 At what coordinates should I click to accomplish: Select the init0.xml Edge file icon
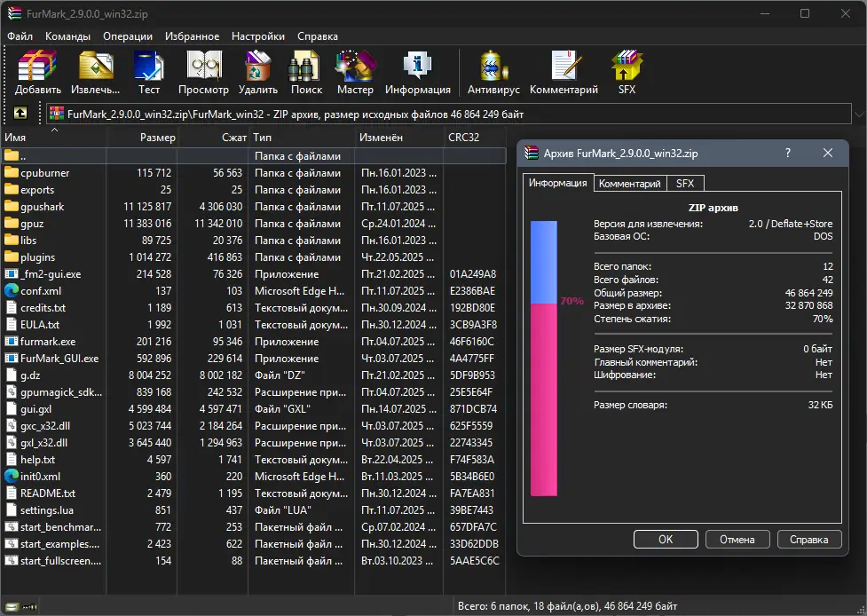(11, 476)
